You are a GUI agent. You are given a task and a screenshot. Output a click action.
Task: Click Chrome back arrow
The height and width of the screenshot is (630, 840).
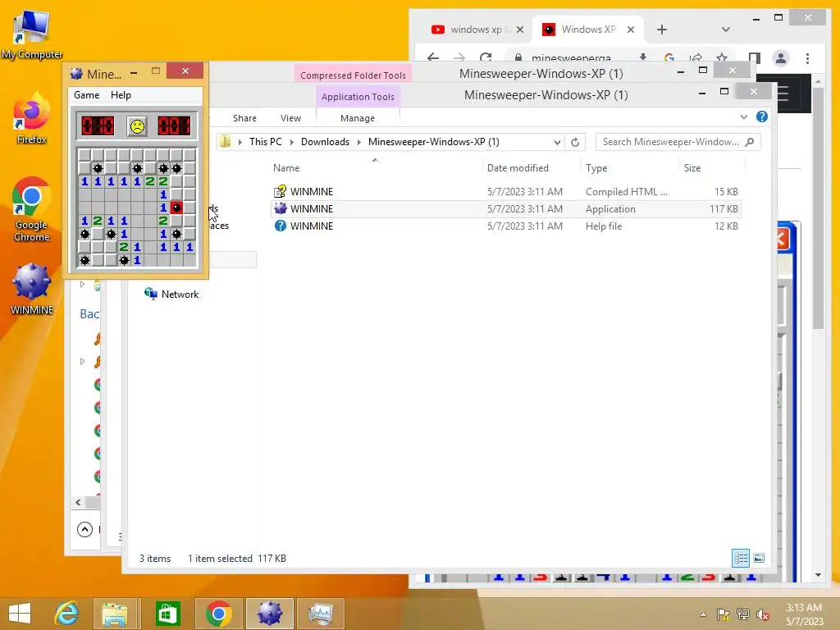click(433, 57)
